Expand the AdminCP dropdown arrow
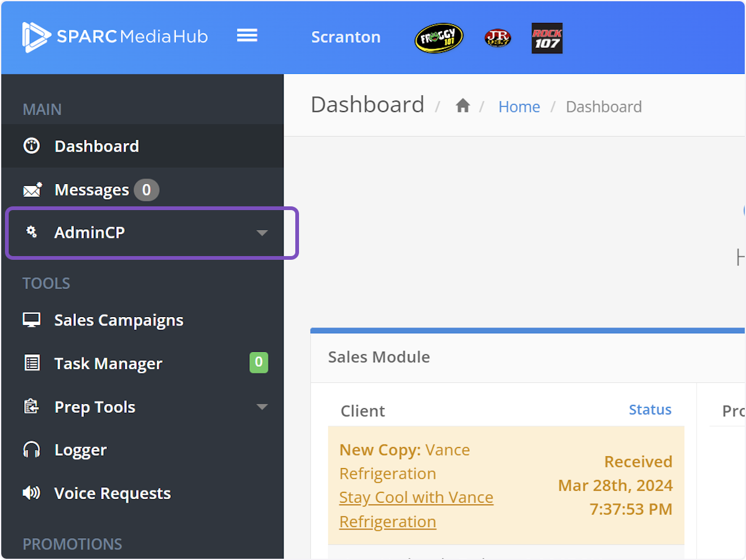746x560 pixels. [x=262, y=233]
